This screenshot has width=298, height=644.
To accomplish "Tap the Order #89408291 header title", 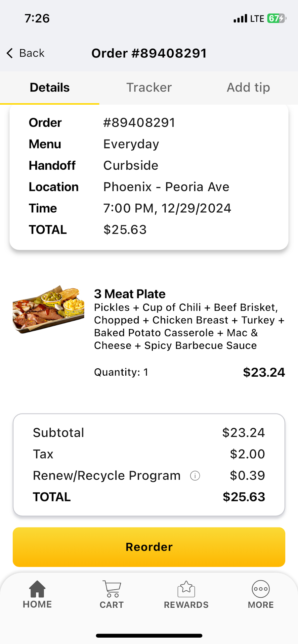I will pyautogui.click(x=149, y=53).
